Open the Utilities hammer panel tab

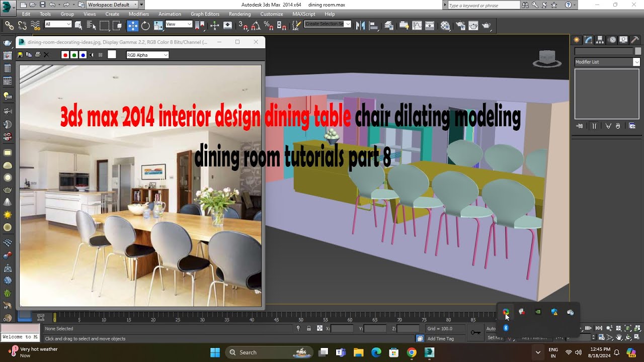635,40
